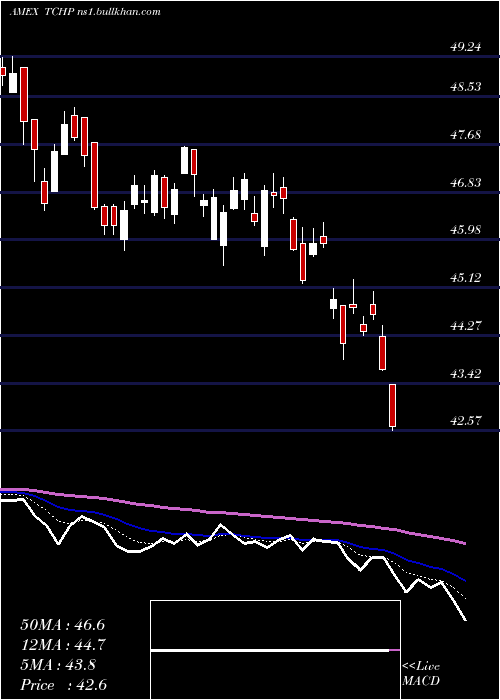Click the 45.12 price level label
The height and width of the screenshot is (700, 500).
tap(466, 278)
